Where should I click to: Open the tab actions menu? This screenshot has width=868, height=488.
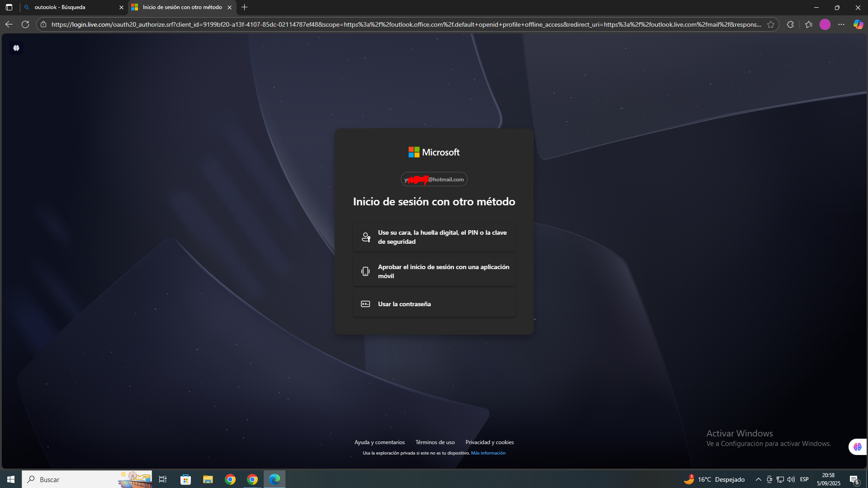pyautogui.click(x=9, y=7)
